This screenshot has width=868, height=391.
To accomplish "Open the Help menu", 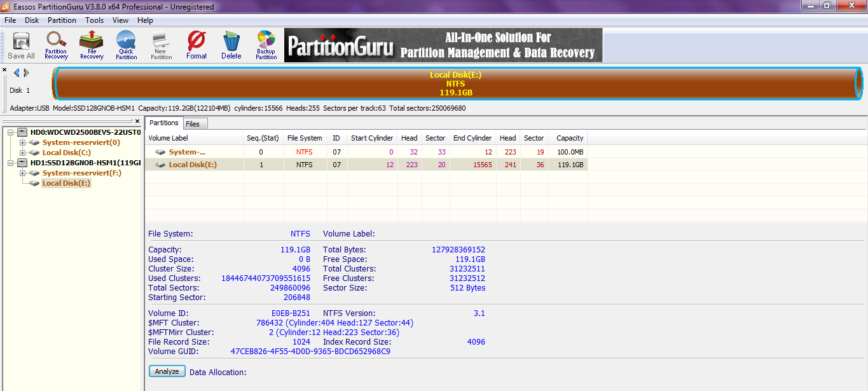I will (x=145, y=20).
